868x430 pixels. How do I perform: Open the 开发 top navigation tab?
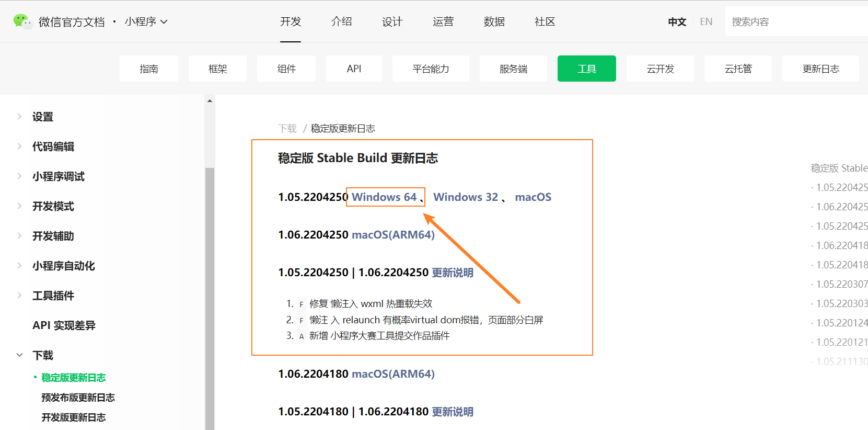pos(291,21)
